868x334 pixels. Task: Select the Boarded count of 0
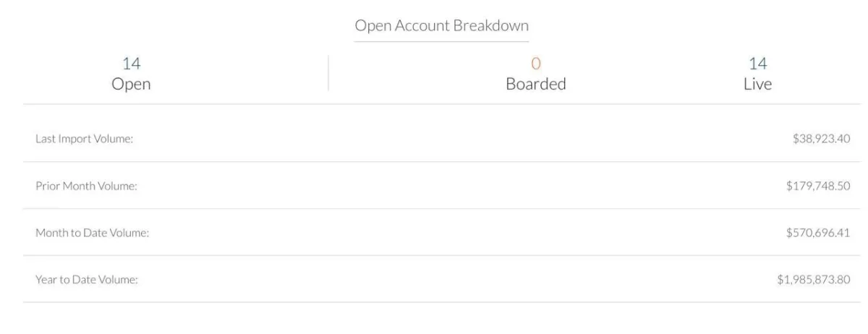point(536,64)
